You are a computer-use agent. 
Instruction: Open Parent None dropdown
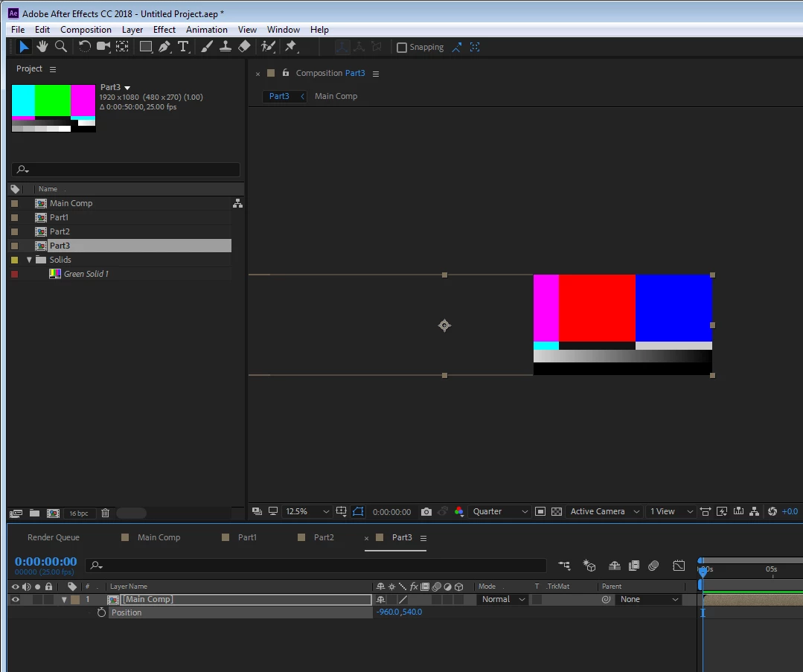[x=649, y=599]
